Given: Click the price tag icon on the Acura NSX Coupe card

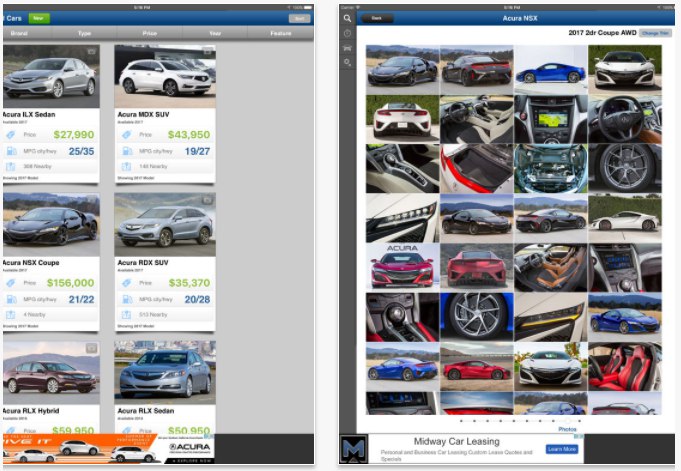Looking at the screenshot, I should pos(11,283).
